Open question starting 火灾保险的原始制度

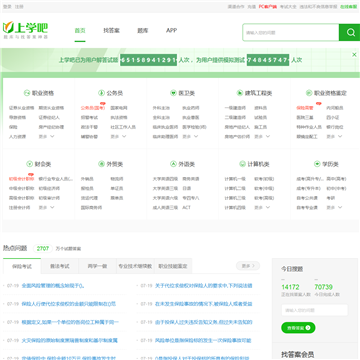69,341
